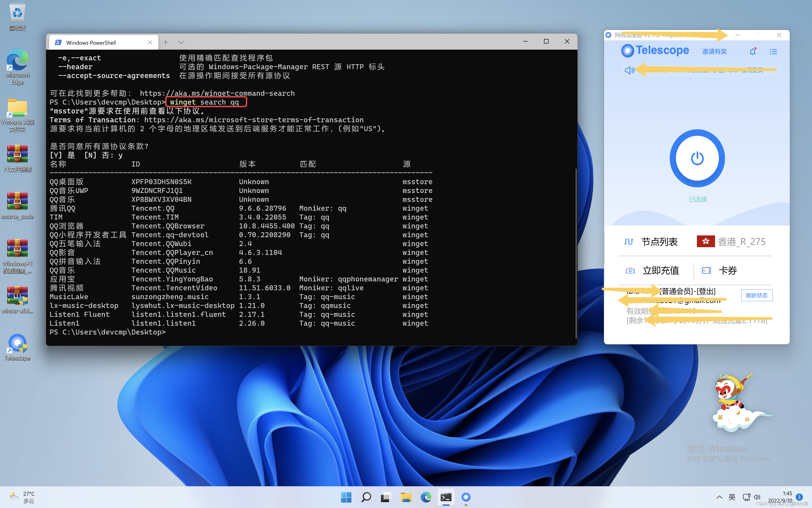Click the Telescope logo in header
This screenshot has width=812, height=508.
[655, 50]
